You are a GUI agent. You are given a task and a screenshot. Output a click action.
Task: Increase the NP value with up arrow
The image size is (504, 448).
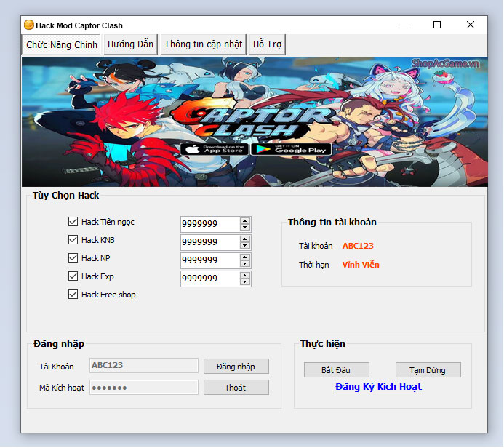click(245, 257)
